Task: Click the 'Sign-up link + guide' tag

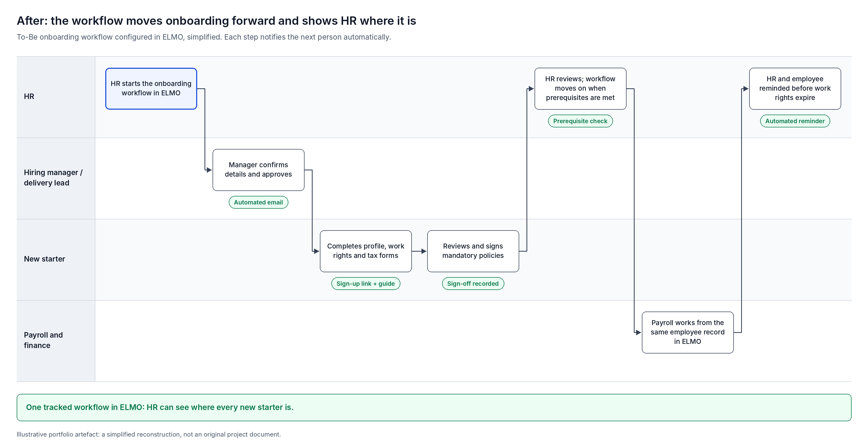Action: (365, 283)
